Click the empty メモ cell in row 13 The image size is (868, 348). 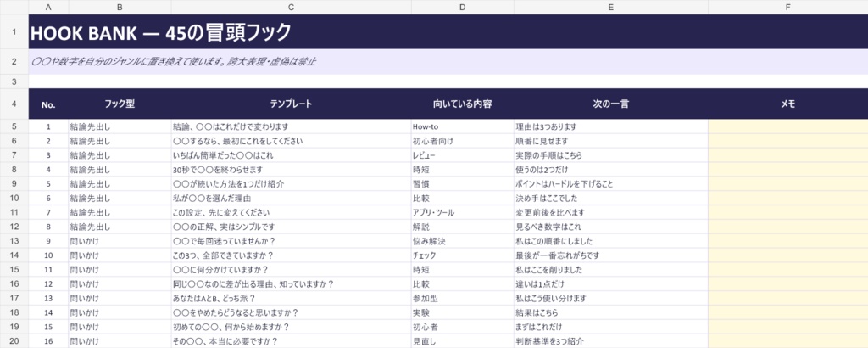pos(787,241)
